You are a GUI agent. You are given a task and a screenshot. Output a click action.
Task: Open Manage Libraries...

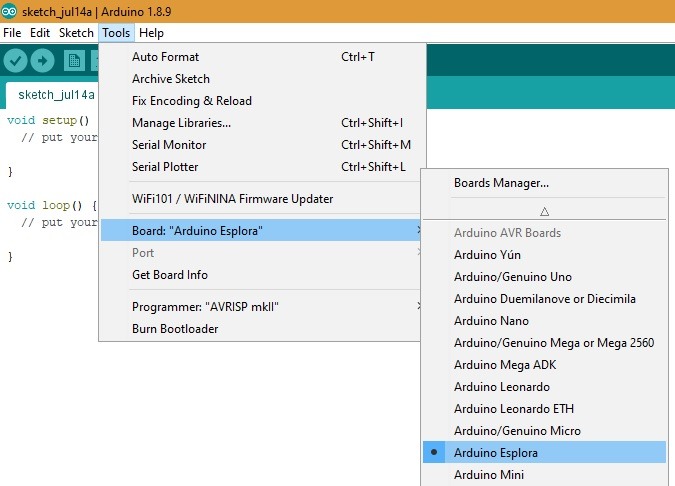pyautogui.click(x=260, y=123)
